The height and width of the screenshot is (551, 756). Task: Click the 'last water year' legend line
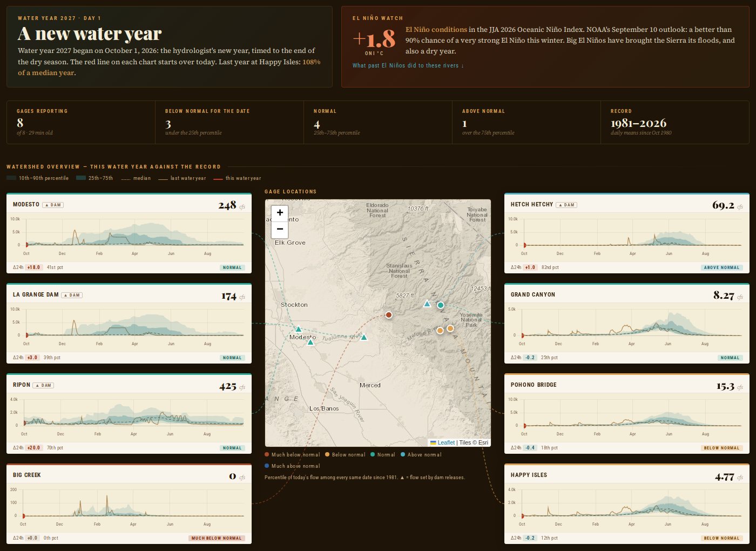pyautogui.click(x=163, y=179)
